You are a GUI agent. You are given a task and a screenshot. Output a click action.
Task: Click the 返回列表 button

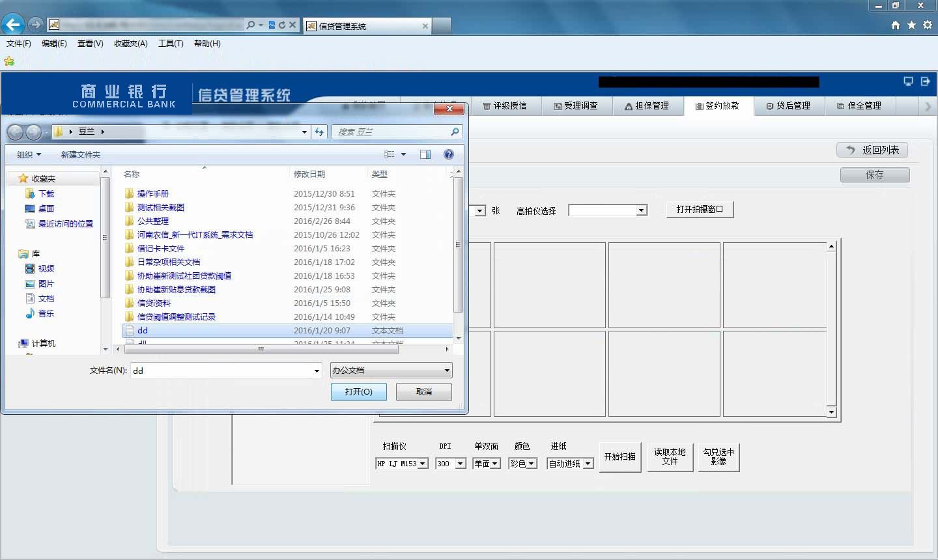tap(872, 150)
